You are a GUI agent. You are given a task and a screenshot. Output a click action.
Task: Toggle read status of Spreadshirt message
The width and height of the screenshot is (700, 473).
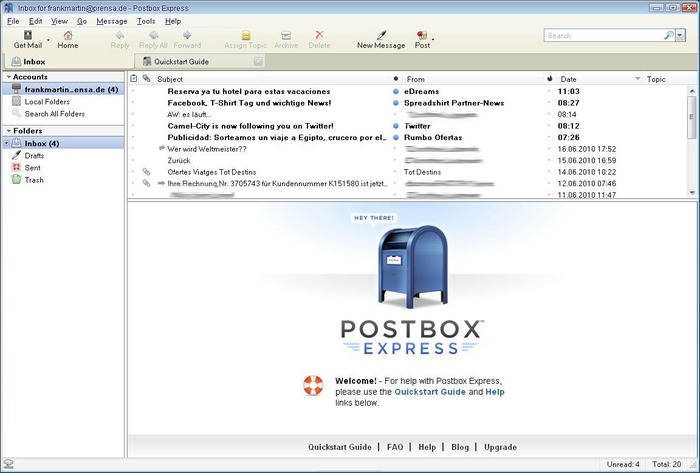click(x=396, y=103)
